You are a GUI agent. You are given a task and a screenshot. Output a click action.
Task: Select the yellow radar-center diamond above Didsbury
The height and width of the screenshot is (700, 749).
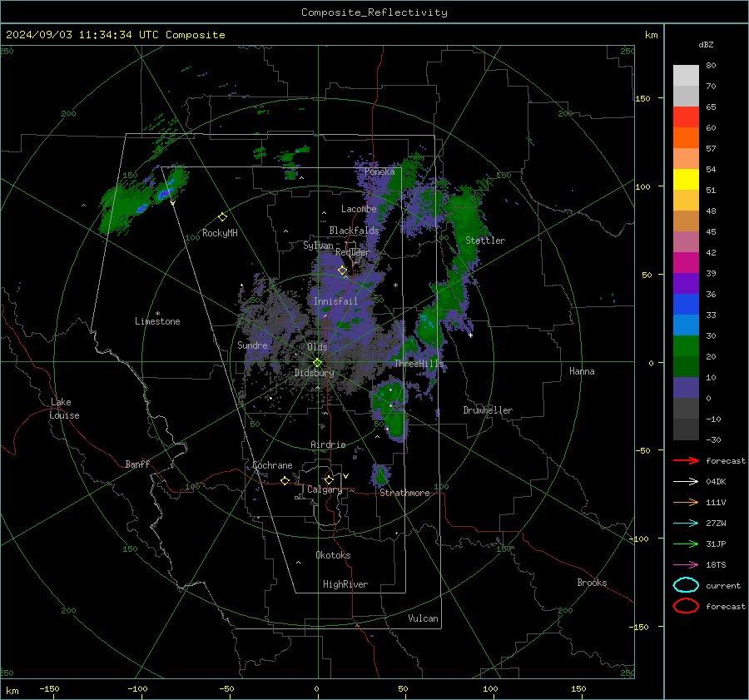317,363
